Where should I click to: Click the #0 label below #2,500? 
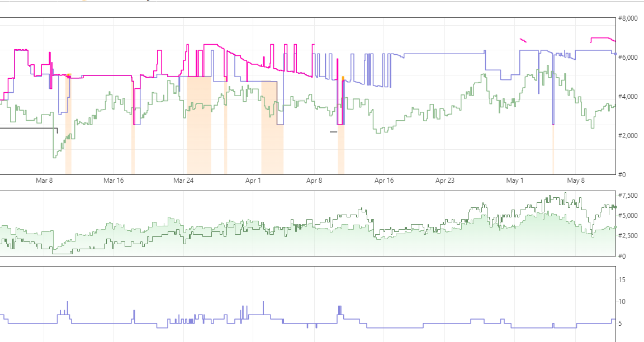[622, 256]
